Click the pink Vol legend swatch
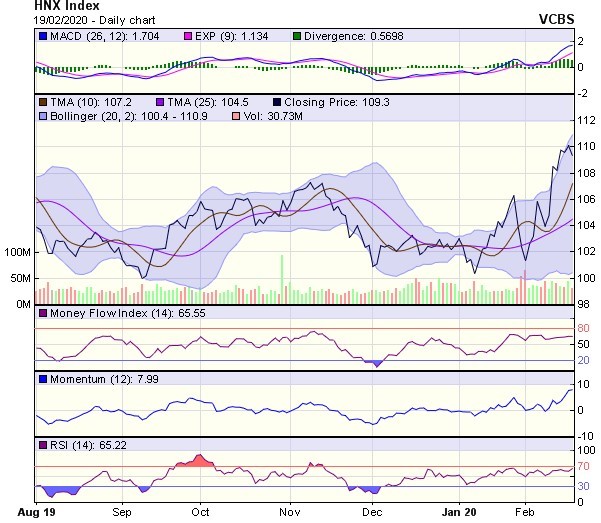Image resolution: width=601 pixels, height=523 pixels. point(236,118)
